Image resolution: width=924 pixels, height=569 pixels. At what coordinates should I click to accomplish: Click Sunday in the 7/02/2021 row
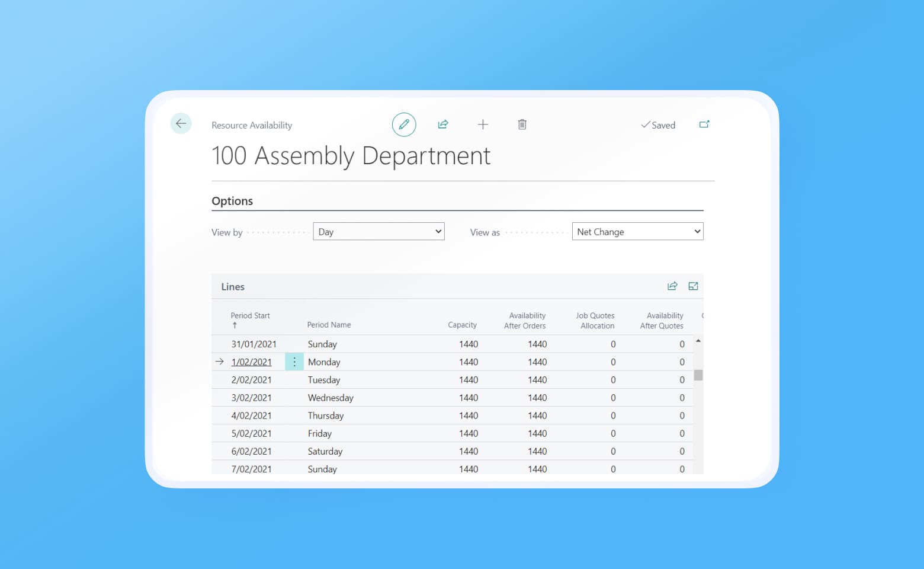coord(322,469)
